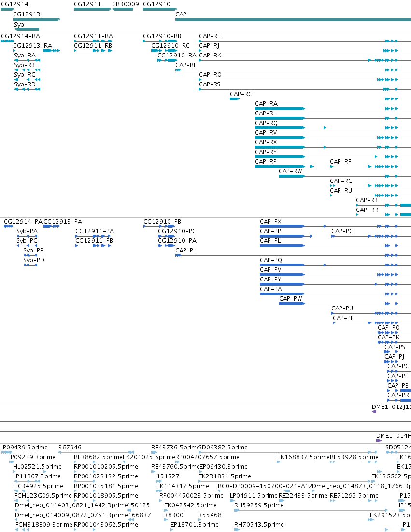Select the Syb gene label
Image resolution: width=411 pixels, height=532 pixels.
[19, 25]
